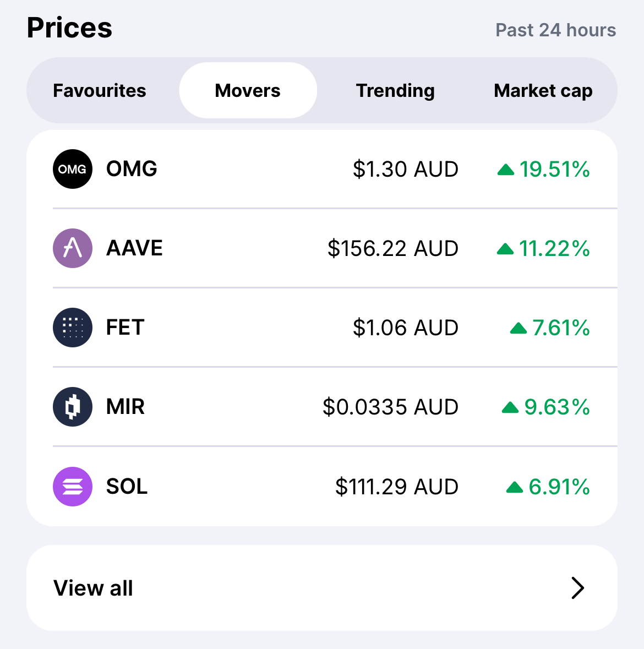The width and height of the screenshot is (644, 649).
Task: Select the Movers tab
Action: [x=248, y=90]
